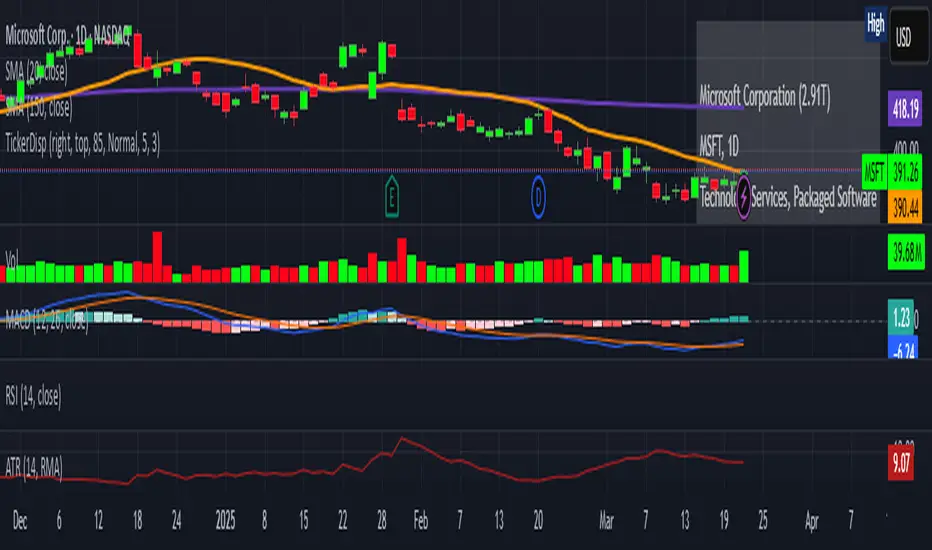Click the 9.07 ATR value label
Screen dimensions: 932x550
[900, 463]
